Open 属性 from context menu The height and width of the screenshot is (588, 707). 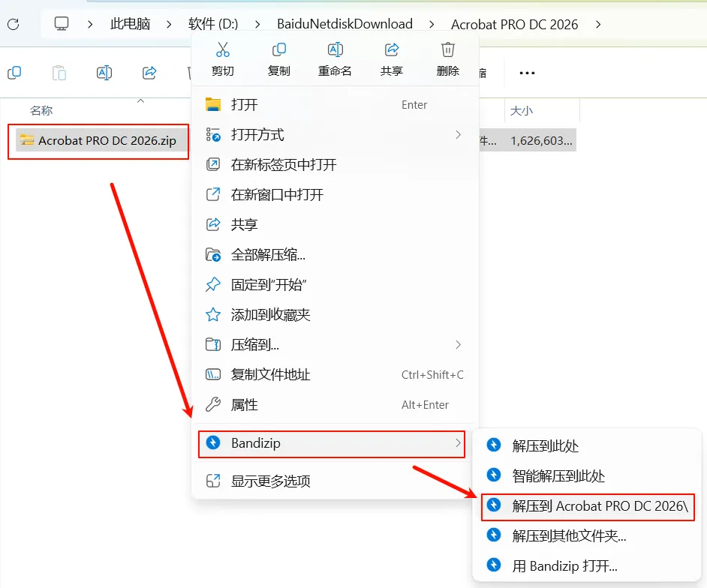[x=335, y=404]
